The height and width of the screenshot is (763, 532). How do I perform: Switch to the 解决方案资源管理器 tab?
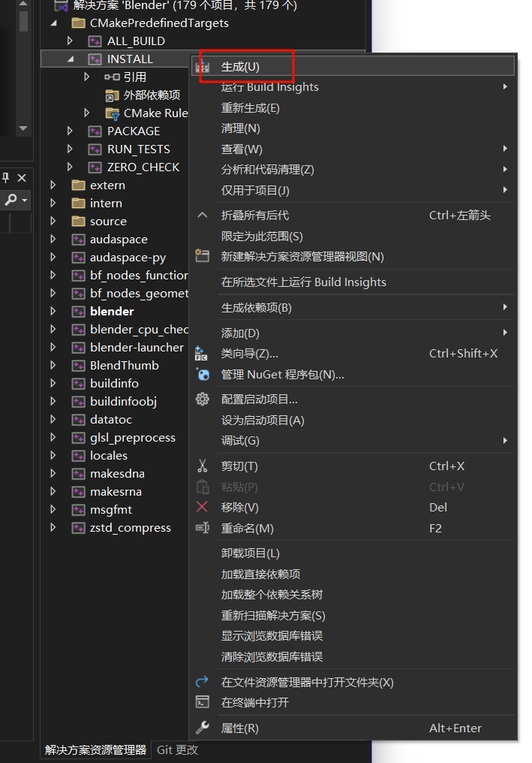[x=96, y=750]
